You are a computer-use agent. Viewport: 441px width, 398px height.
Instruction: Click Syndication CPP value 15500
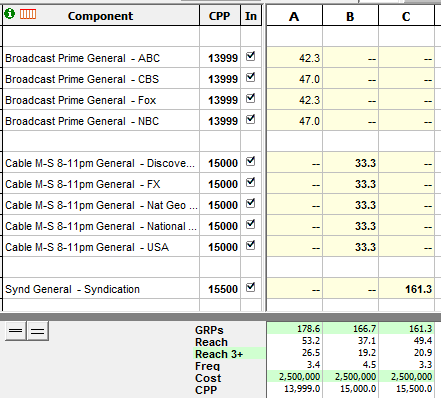tap(223, 289)
